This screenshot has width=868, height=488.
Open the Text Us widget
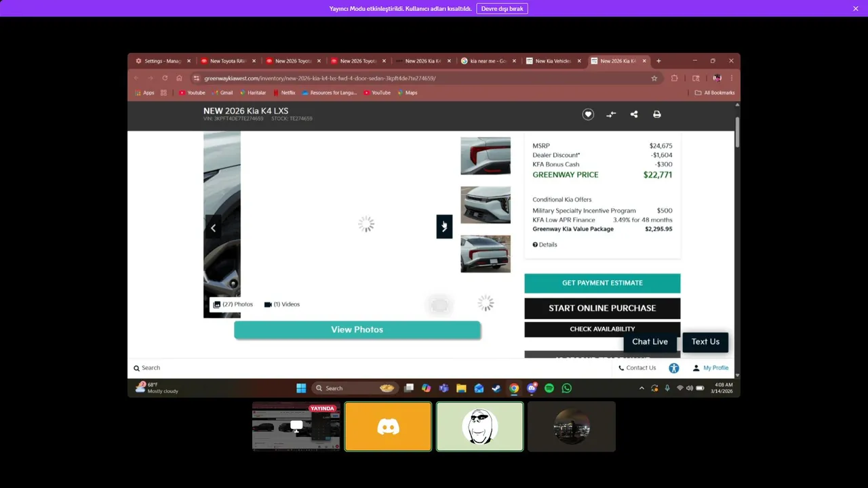[705, 342]
